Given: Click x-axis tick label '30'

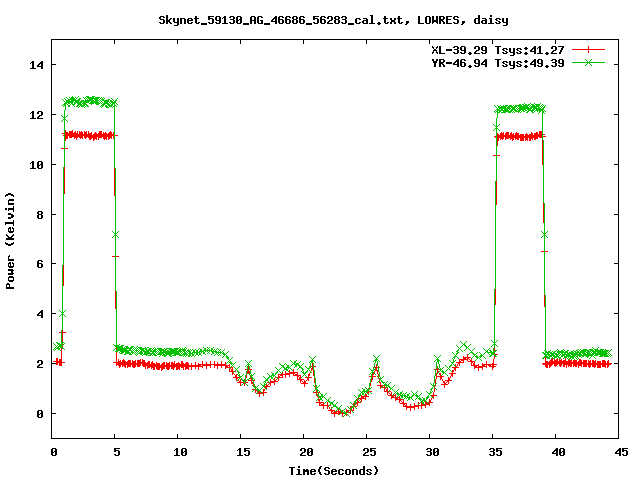Looking at the screenshot, I should pos(432,452).
